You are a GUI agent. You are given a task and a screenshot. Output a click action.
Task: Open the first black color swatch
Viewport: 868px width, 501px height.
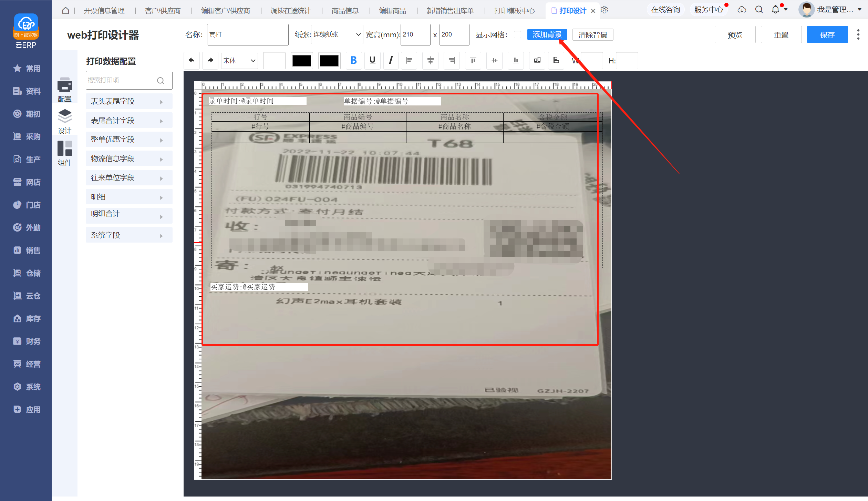point(302,61)
